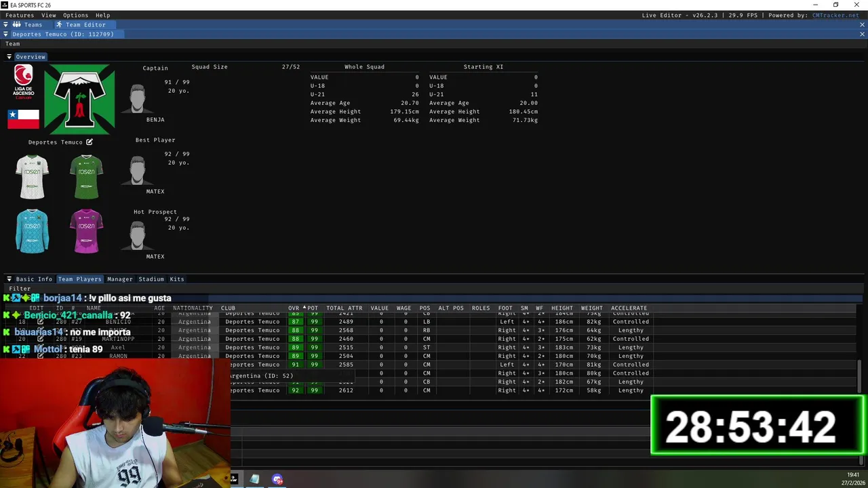Viewport: 868px width, 488px height.
Task: Click the players table vertical scrollbar
Action: pyautogui.click(x=860, y=376)
